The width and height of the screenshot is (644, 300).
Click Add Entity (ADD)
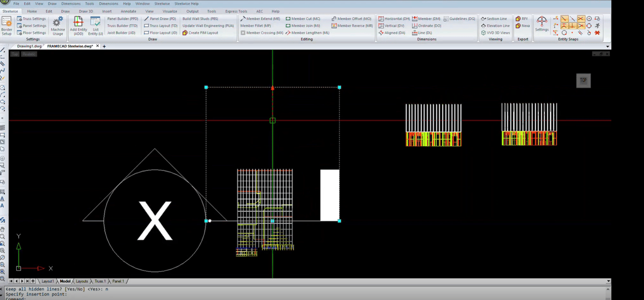point(78,26)
